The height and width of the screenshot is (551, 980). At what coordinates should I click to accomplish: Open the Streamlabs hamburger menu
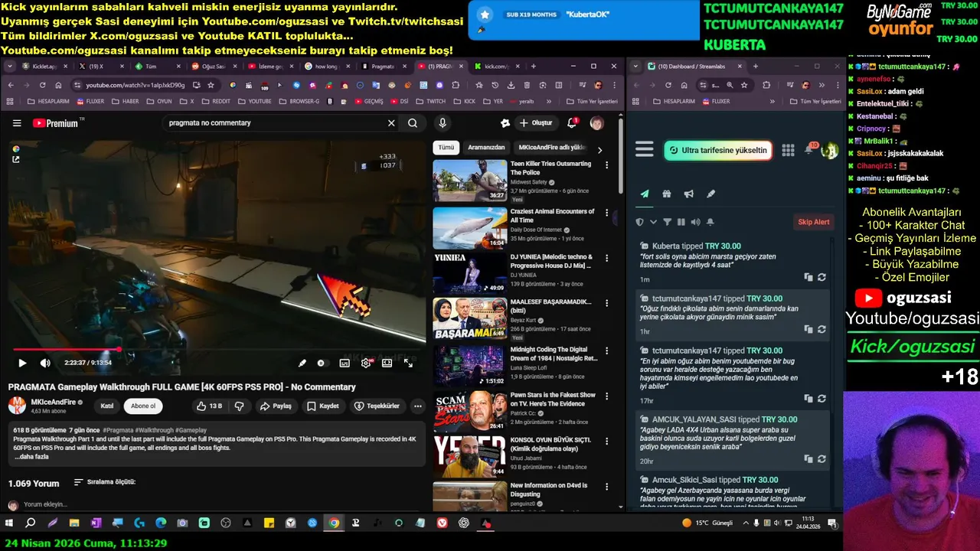pos(645,149)
